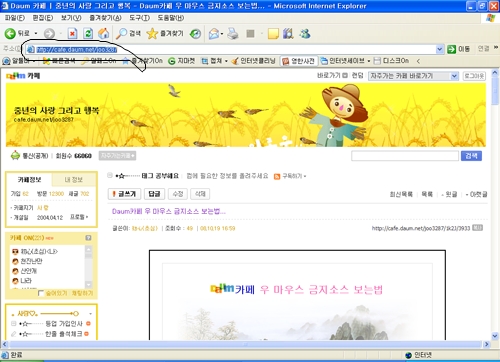This screenshot has width=500, height=362.
Task: Open the 도움말(H) menu
Action: click(x=170, y=18)
